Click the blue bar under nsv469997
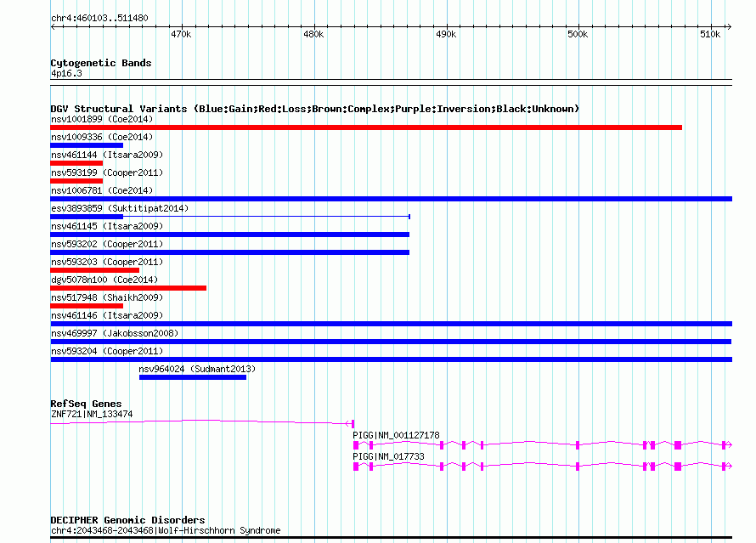Screen dimensions: 756x543 [391, 342]
